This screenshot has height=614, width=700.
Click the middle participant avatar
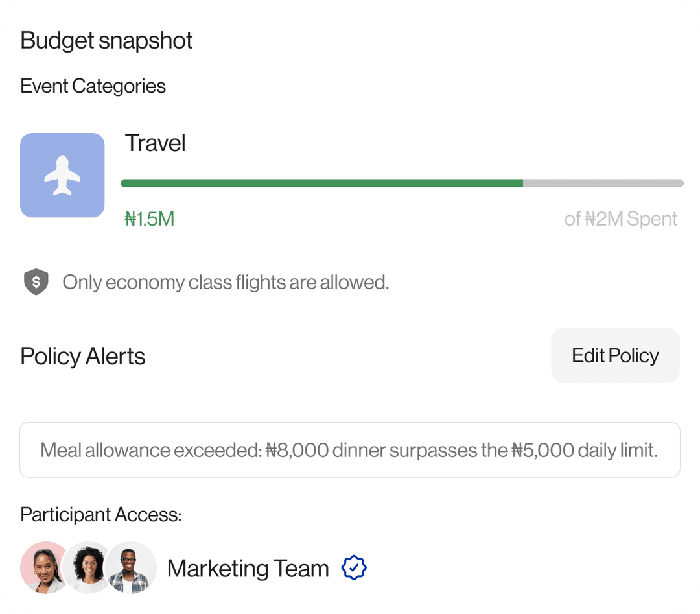point(88,567)
